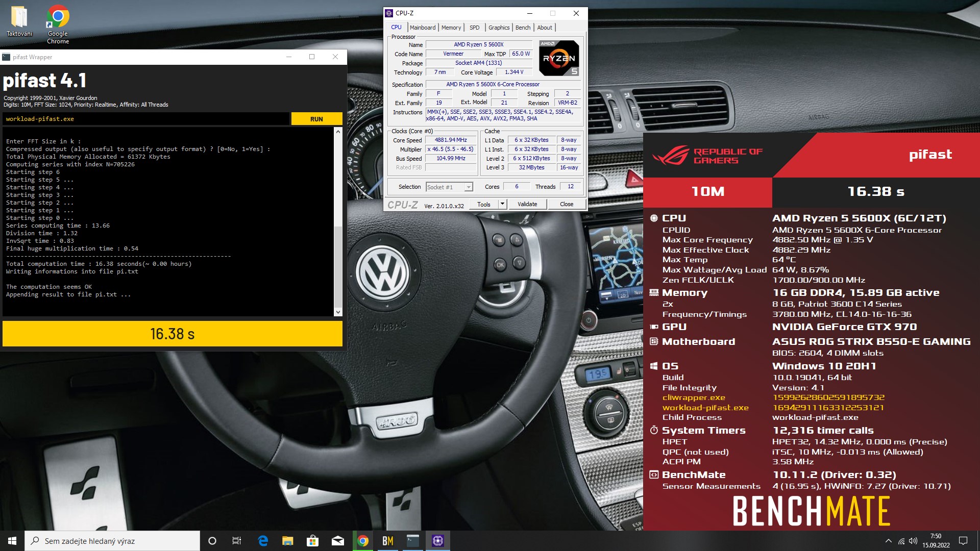Open Google Chrome desktop shortcut
Viewport: 980px width, 551px height.
click(x=58, y=24)
